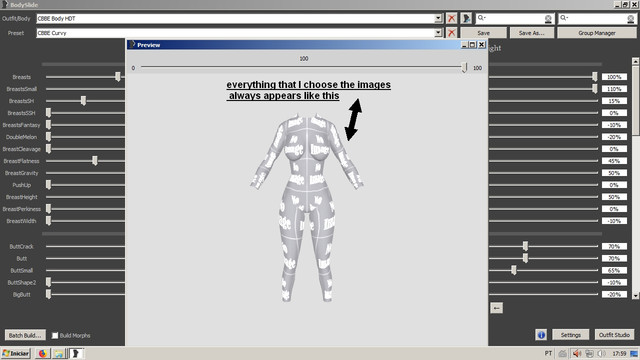Click the BreastsSmall value field 110%

[x=614, y=89]
